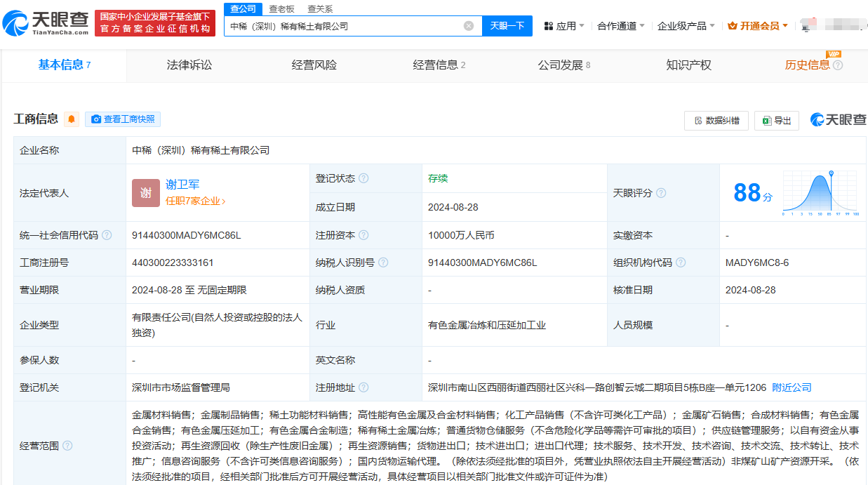Click the icon next to 经营范围

(67, 446)
